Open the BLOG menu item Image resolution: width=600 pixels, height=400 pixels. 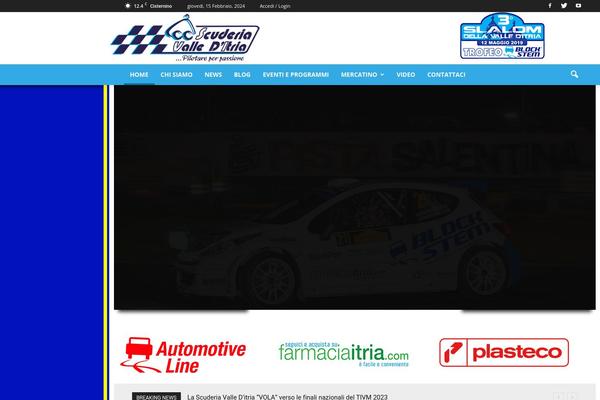(x=242, y=75)
